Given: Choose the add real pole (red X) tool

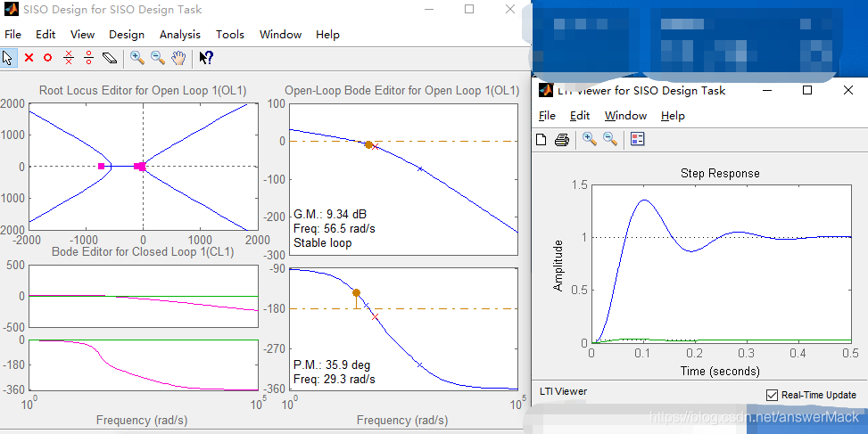Looking at the screenshot, I should (29, 58).
